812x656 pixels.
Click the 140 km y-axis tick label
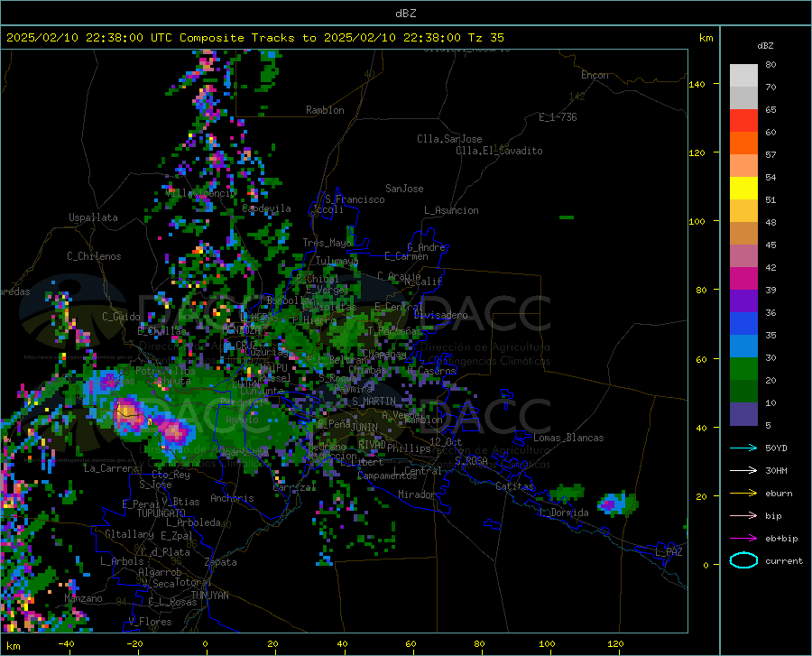pyautogui.click(x=697, y=84)
